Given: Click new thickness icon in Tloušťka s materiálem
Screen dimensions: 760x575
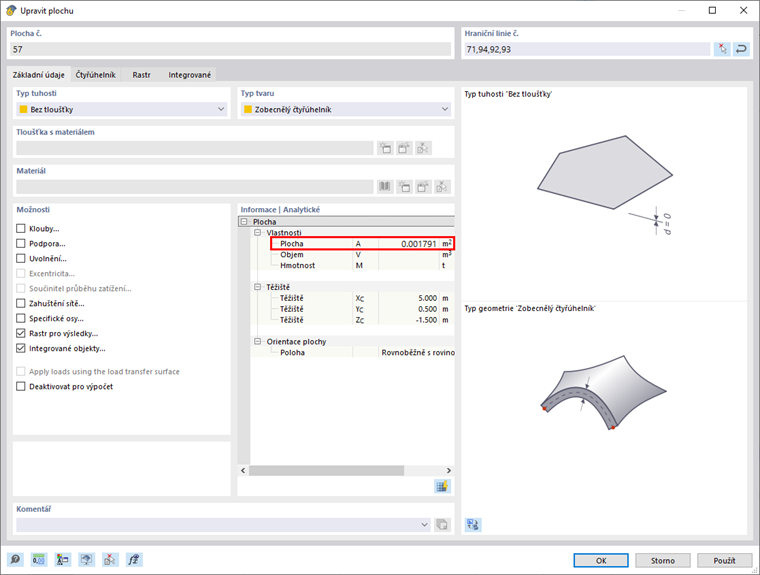Looking at the screenshot, I should point(385,148).
